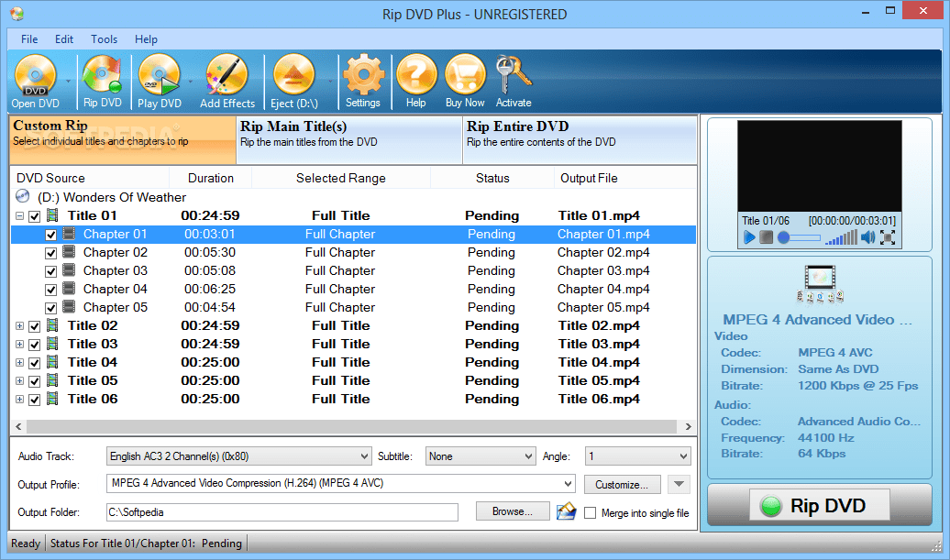This screenshot has height=560, width=950.
Task: Click the Duration column header
Action: (x=210, y=178)
